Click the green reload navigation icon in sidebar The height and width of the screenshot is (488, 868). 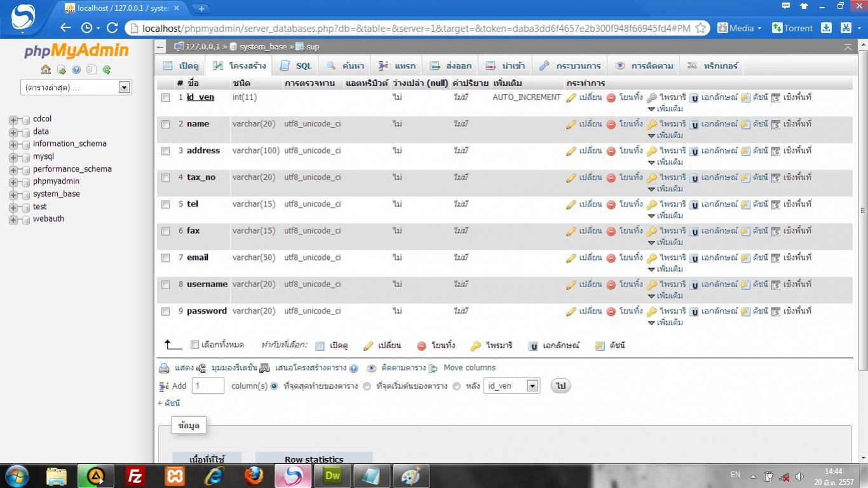point(107,70)
